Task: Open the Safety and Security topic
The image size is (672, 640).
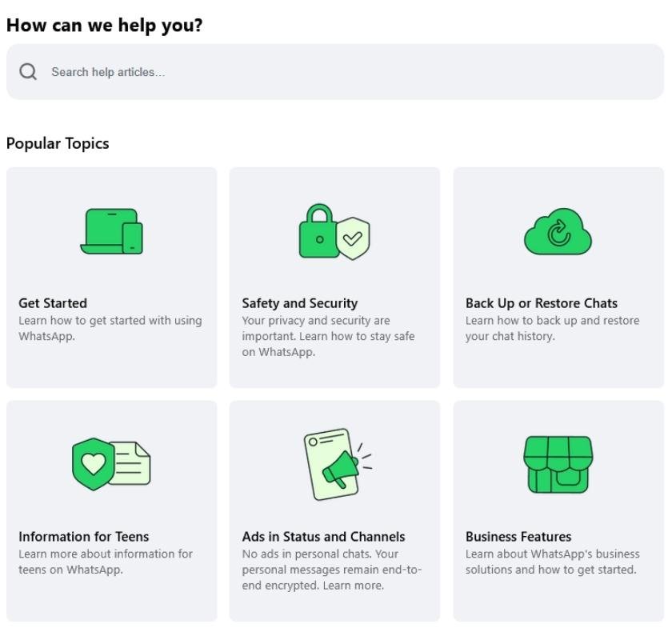Action: pyautogui.click(x=334, y=276)
